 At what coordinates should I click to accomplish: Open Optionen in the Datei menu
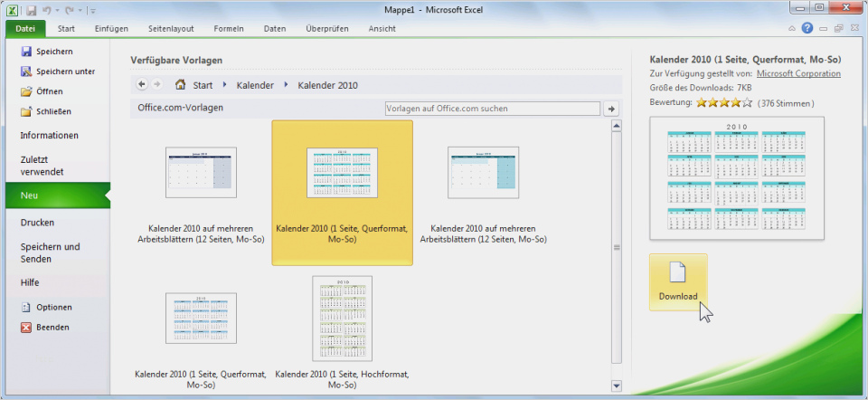point(46,308)
